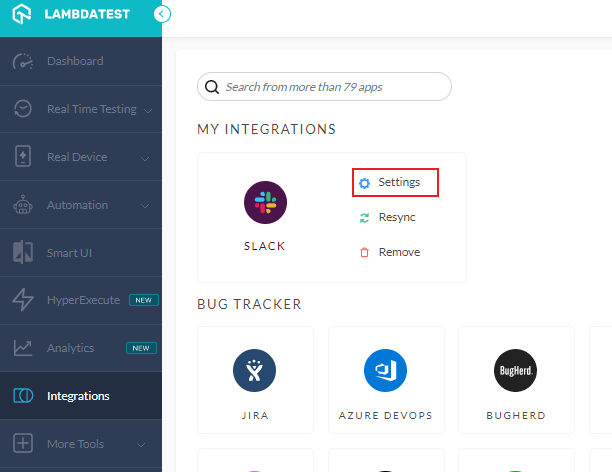Image resolution: width=612 pixels, height=472 pixels.
Task: Click the Azure DevOps logo icon
Action: 385,370
